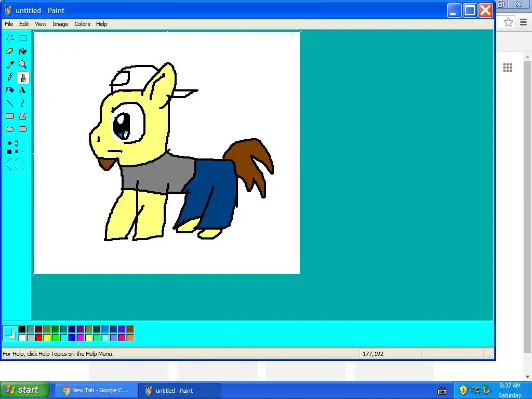Choose the medium square brush shape

pos(16,152)
